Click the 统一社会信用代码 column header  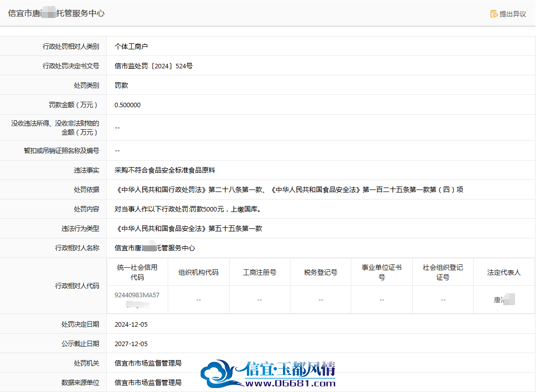tap(137, 272)
